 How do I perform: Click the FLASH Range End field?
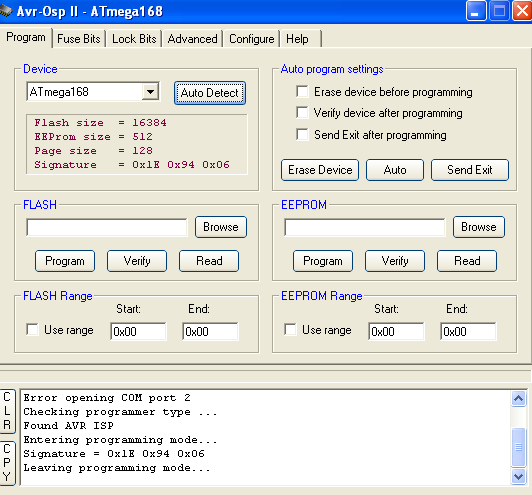click(x=210, y=331)
